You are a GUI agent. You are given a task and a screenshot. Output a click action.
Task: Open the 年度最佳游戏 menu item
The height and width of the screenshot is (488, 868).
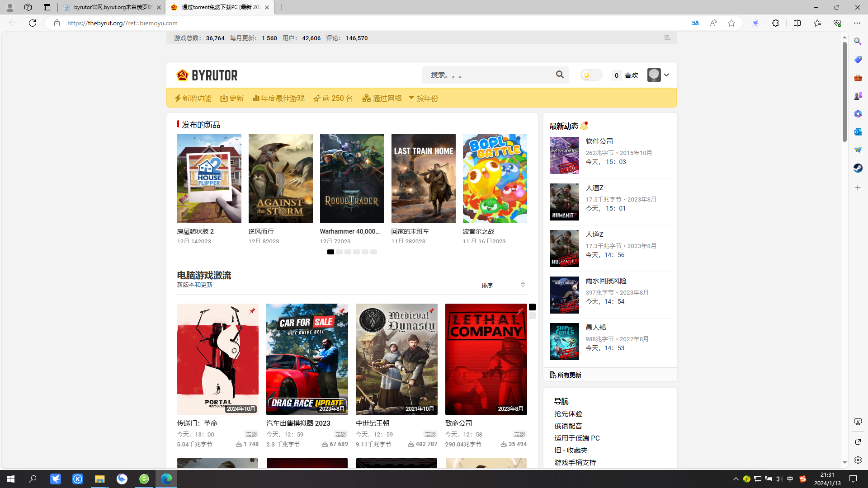tap(278, 98)
